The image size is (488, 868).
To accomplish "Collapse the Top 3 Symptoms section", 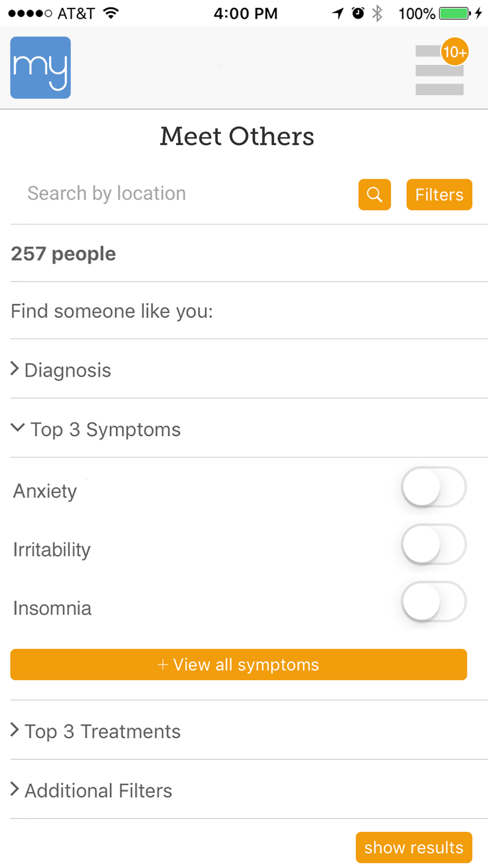I will [249, 429].
